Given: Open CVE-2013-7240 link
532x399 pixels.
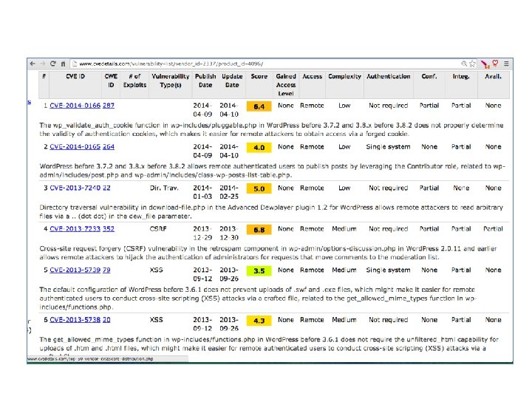Looking at the screenshot, I should click(75, 188).
